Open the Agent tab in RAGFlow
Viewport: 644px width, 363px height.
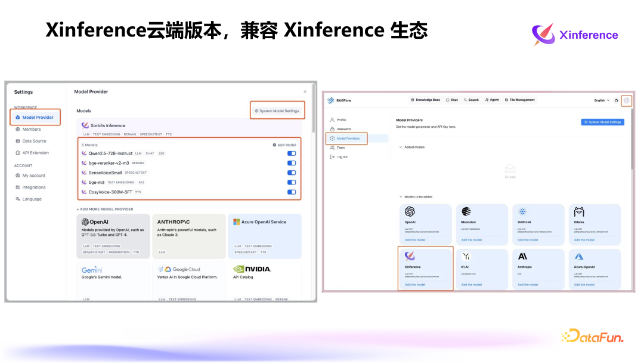pos(493,100)
